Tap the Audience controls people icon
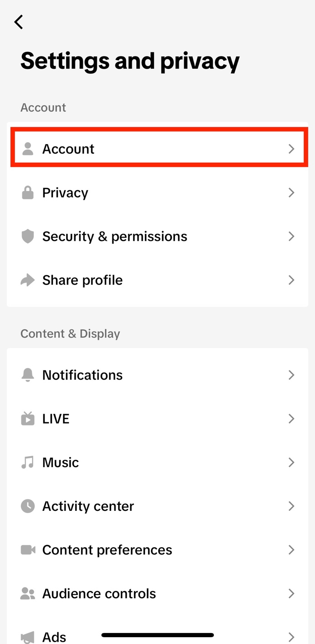 (28, 593)
